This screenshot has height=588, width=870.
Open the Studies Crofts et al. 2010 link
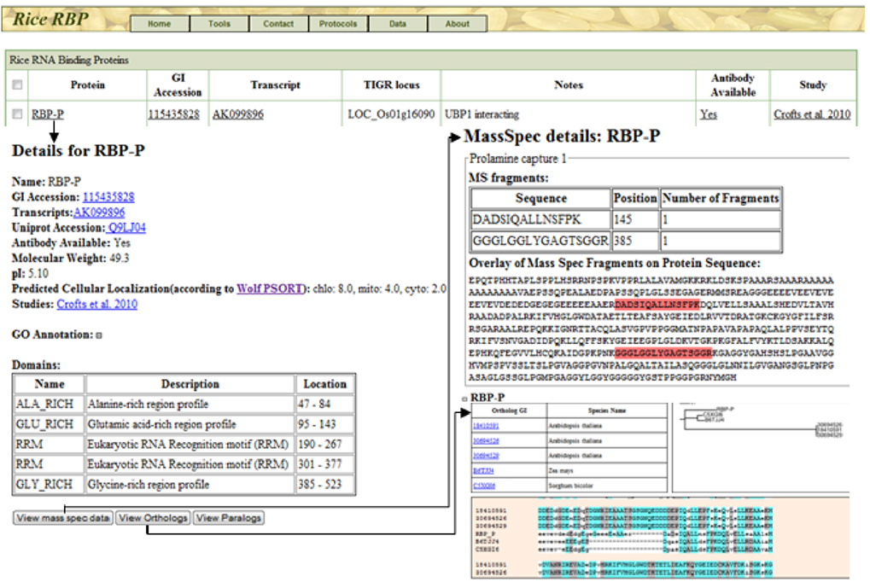[97, 304]
